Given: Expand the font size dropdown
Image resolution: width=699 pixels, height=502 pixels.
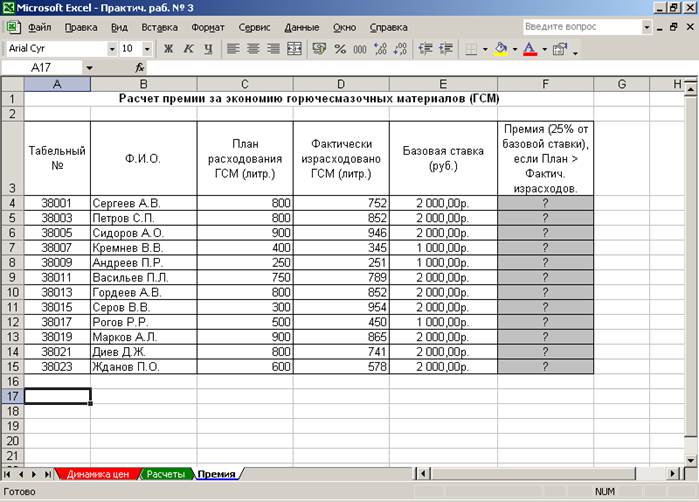Looking at the screenshot, I should [x=148, y=48].
